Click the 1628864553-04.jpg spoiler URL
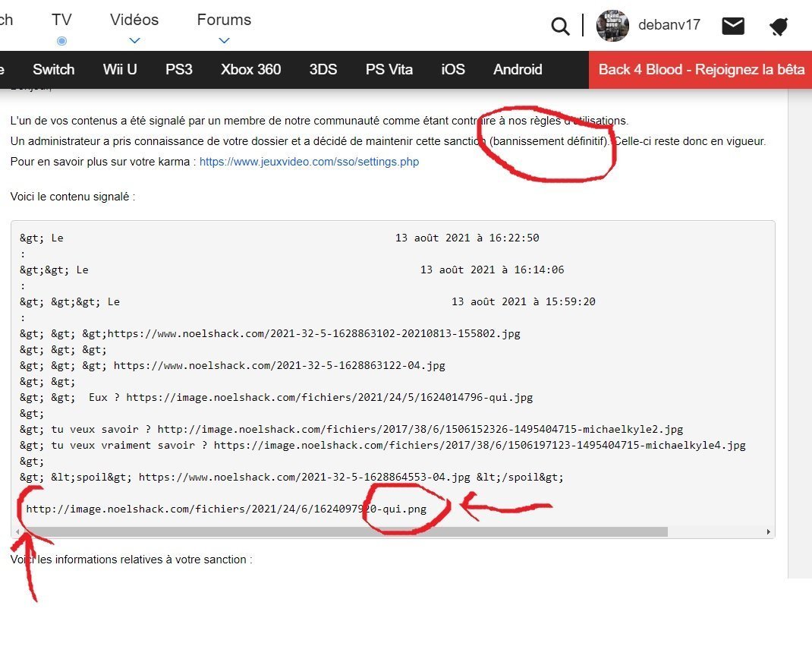 coord(304,477)
